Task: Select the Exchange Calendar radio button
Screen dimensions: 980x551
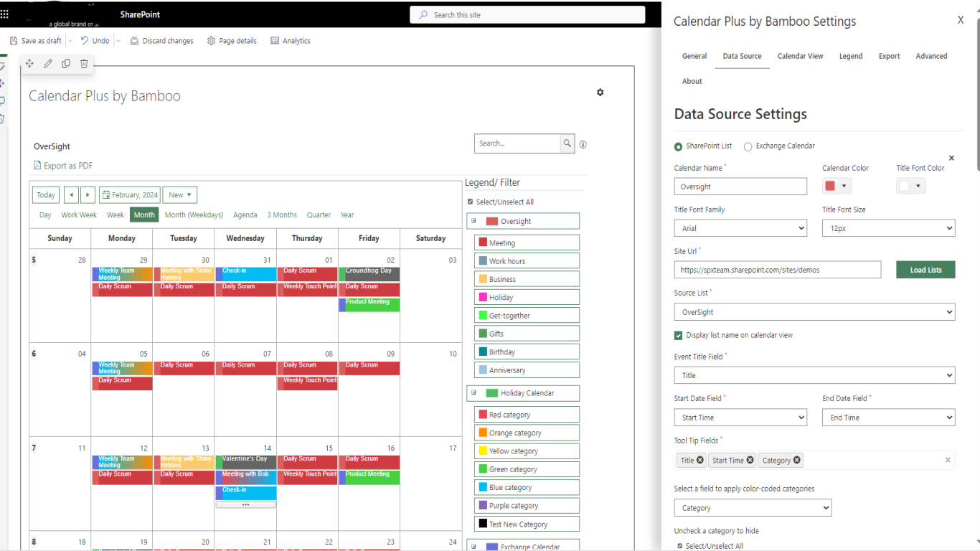Action: (748, 146)
